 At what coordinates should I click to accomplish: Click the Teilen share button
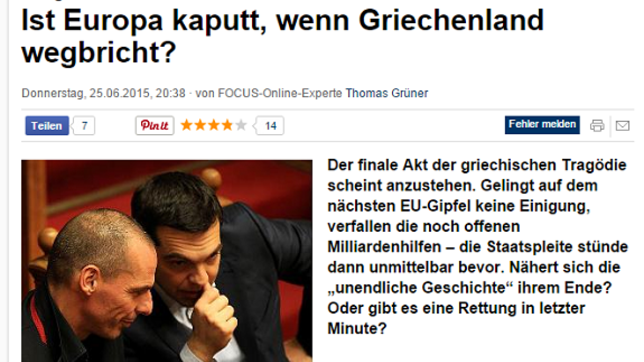47,126
